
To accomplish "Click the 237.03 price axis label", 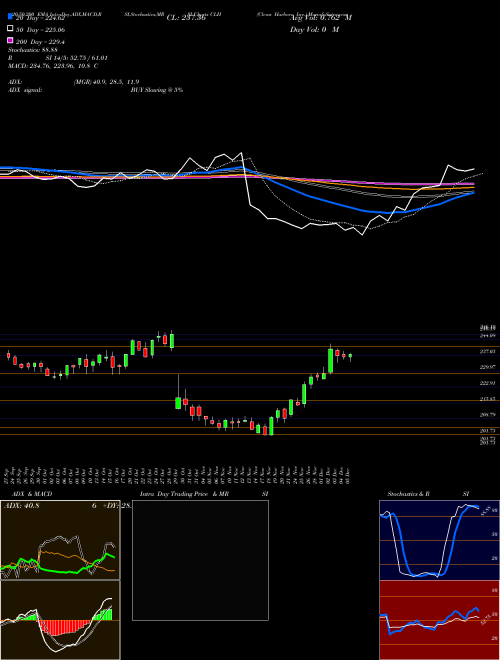I will point(487,351).
